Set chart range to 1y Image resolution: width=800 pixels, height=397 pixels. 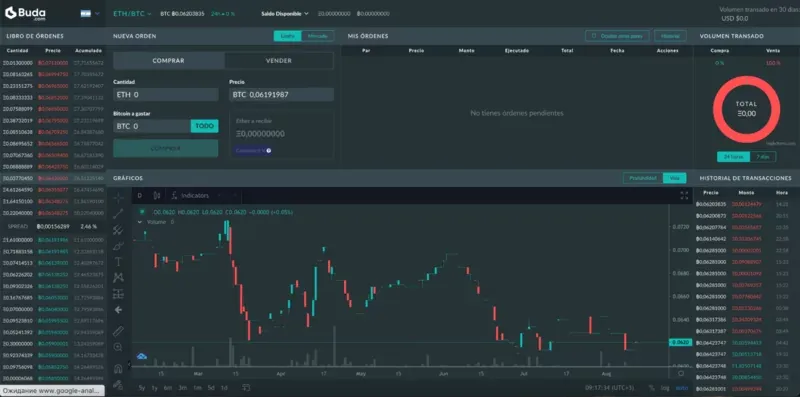click(155, 388)
